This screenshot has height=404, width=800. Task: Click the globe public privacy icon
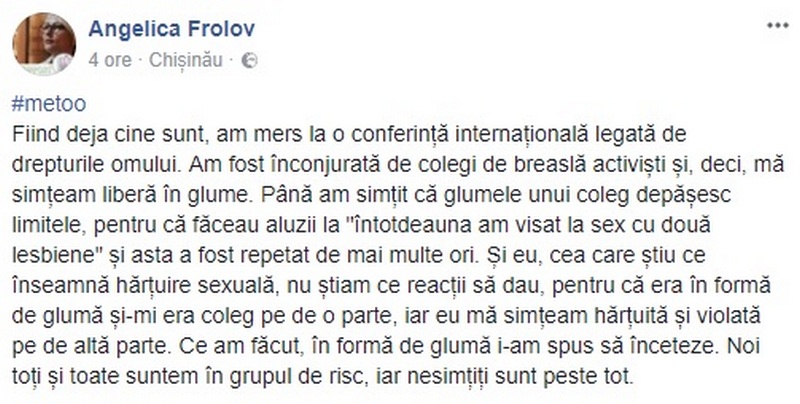coord(249,61)
